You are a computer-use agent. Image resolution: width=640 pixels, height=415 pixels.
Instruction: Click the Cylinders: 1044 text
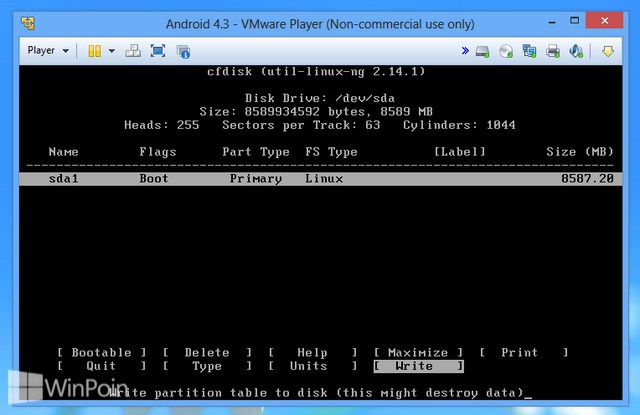pos(459,125)
